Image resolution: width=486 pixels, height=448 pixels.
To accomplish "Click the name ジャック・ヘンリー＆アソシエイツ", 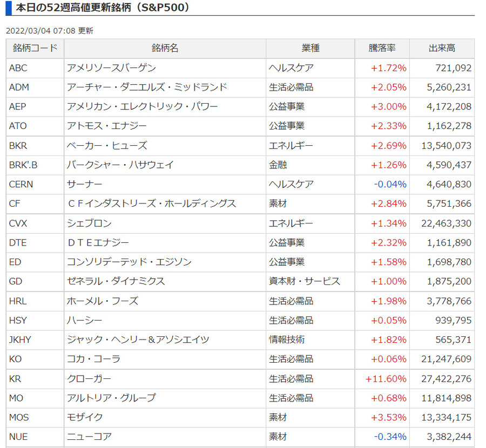I will 138,340.
